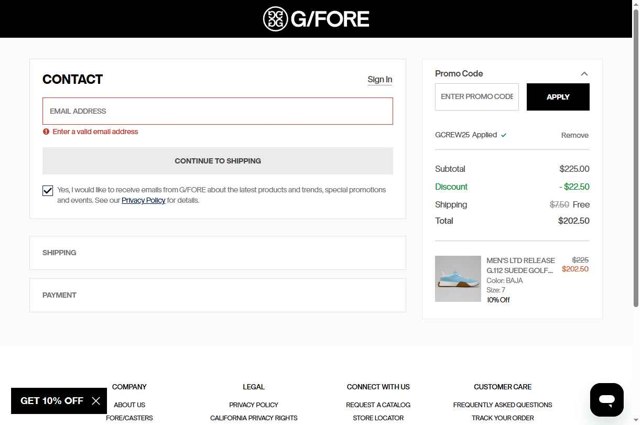Click the Color: BAJA product detail

click(504, 280)
